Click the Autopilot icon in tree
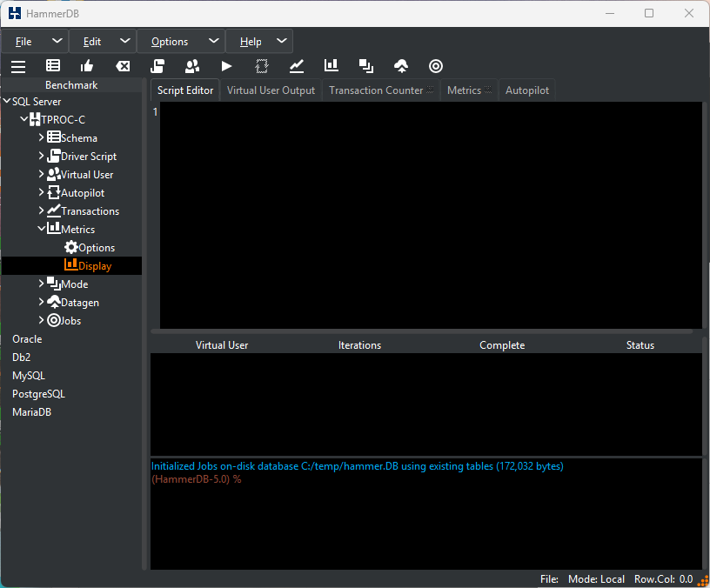Screen dimensions: 710x588 [54, 192]
